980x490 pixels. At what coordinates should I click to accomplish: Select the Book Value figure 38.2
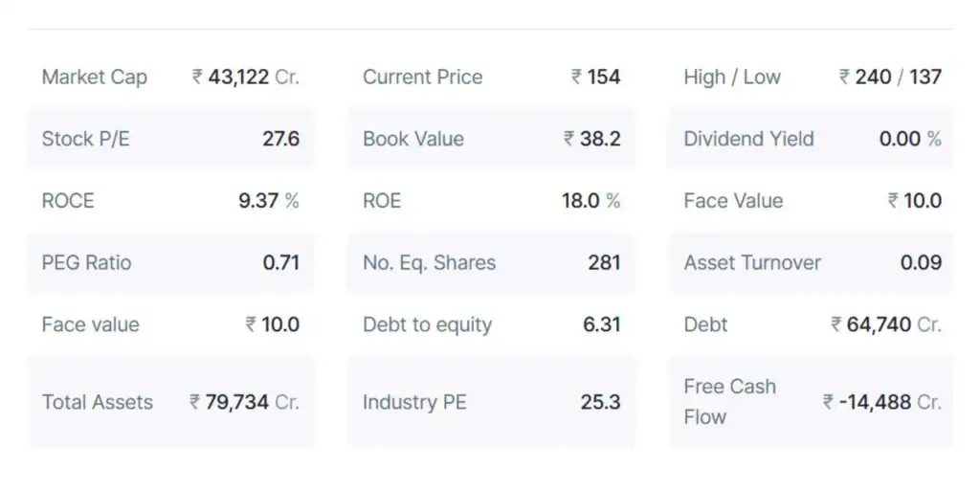point(592,139)
